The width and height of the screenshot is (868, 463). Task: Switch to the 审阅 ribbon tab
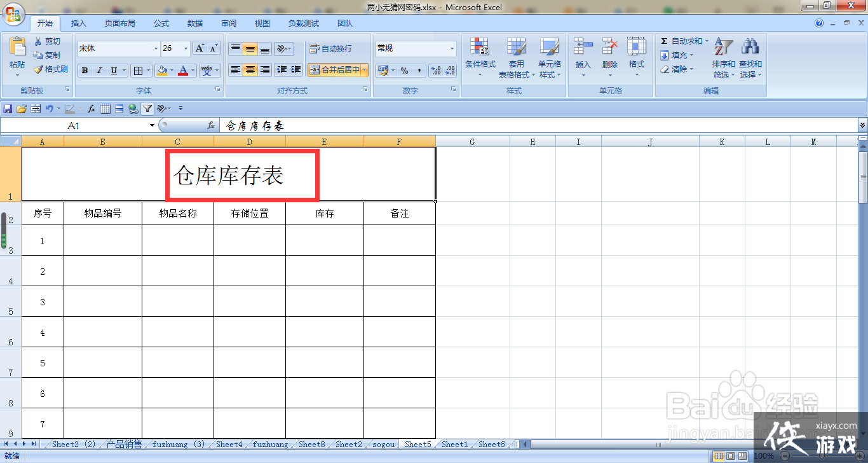(x=229, y=24)
